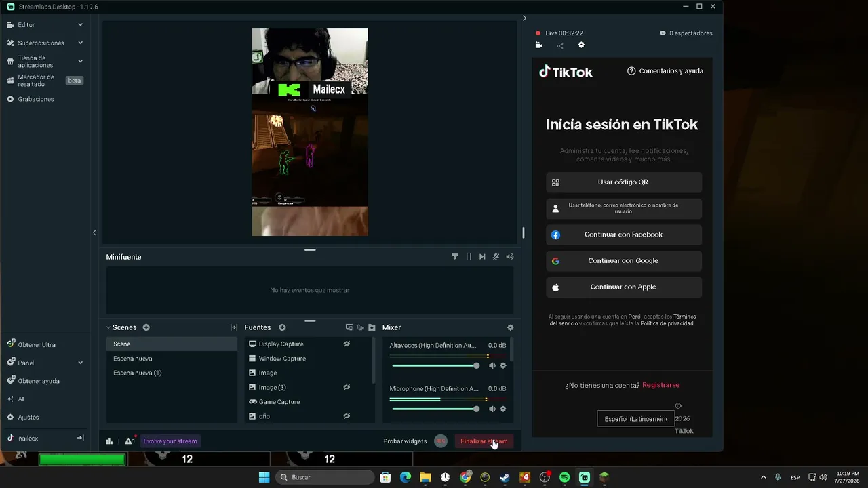Toggle visibility of Image (3) source
Image resolution: width=868 pixels, height=488 pixels.
coord(347,388)
